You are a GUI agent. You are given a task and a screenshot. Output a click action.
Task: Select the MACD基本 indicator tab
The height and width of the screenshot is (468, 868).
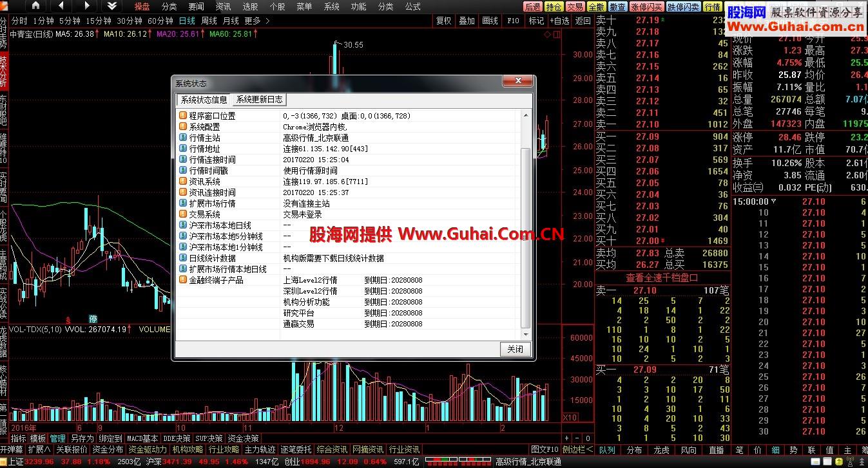point(142,438)
